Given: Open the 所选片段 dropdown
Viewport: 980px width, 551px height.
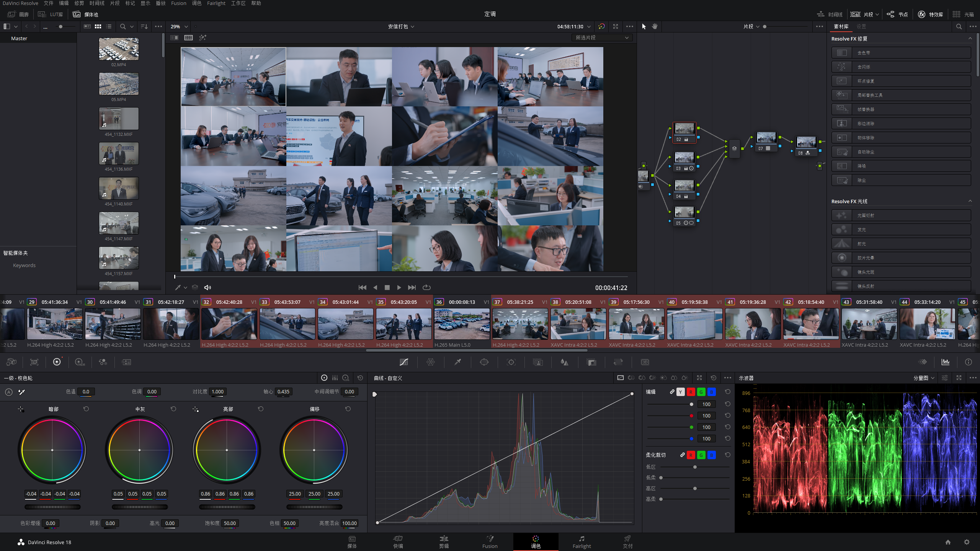Looking at the screenshot, I should click(602, 37).
